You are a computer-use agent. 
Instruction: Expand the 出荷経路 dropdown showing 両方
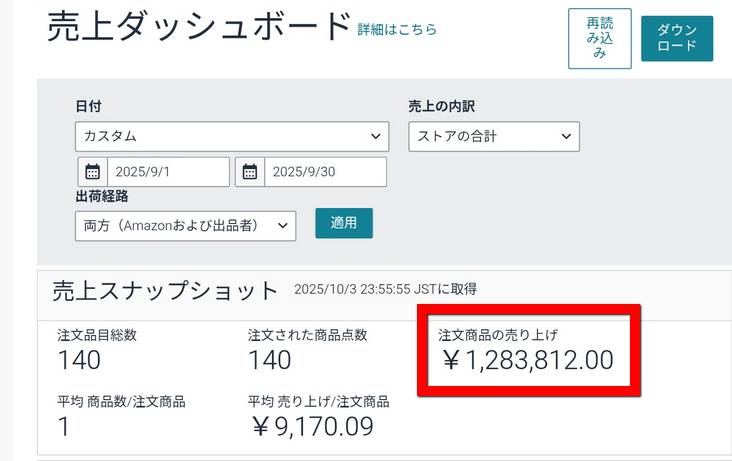pos(185,226)
